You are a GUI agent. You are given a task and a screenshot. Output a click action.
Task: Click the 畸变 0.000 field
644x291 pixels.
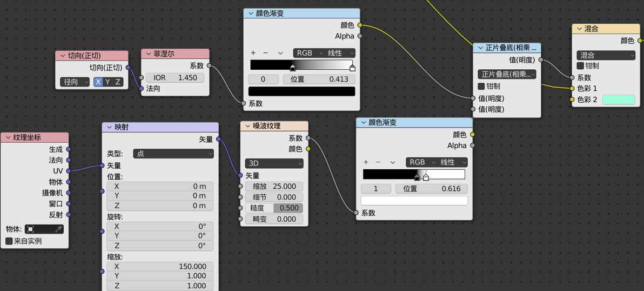click(274, 219)
